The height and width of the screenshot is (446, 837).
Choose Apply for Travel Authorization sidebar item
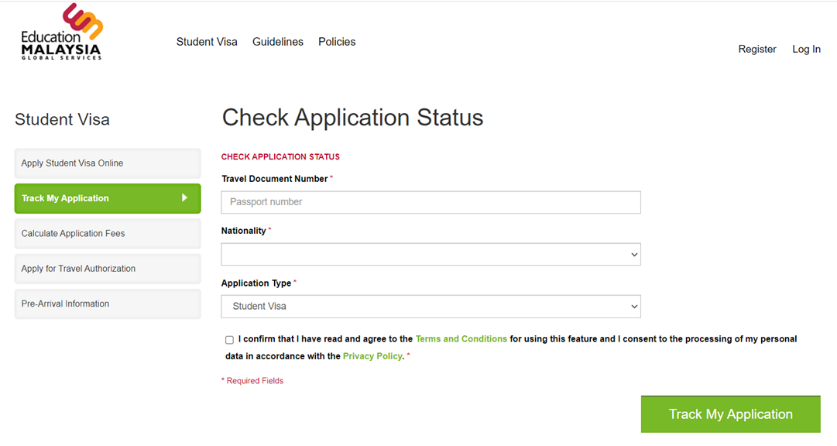coord(107,268)
